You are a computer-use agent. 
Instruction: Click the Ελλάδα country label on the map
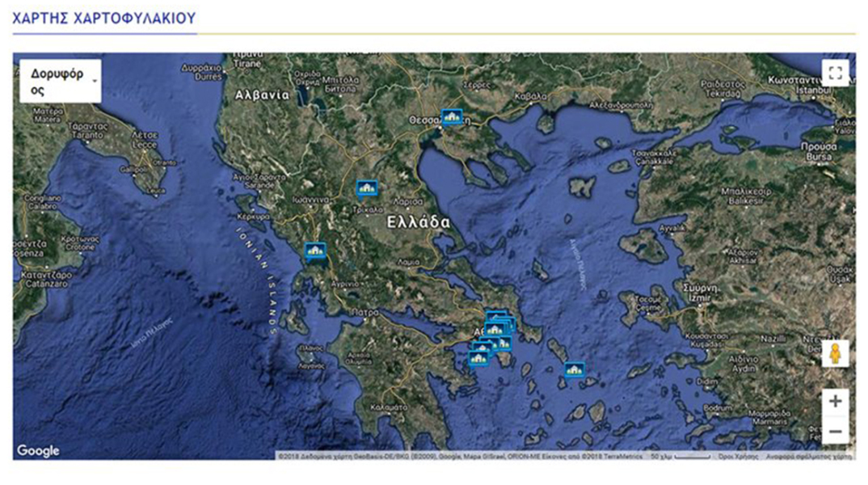coord(418,221)
